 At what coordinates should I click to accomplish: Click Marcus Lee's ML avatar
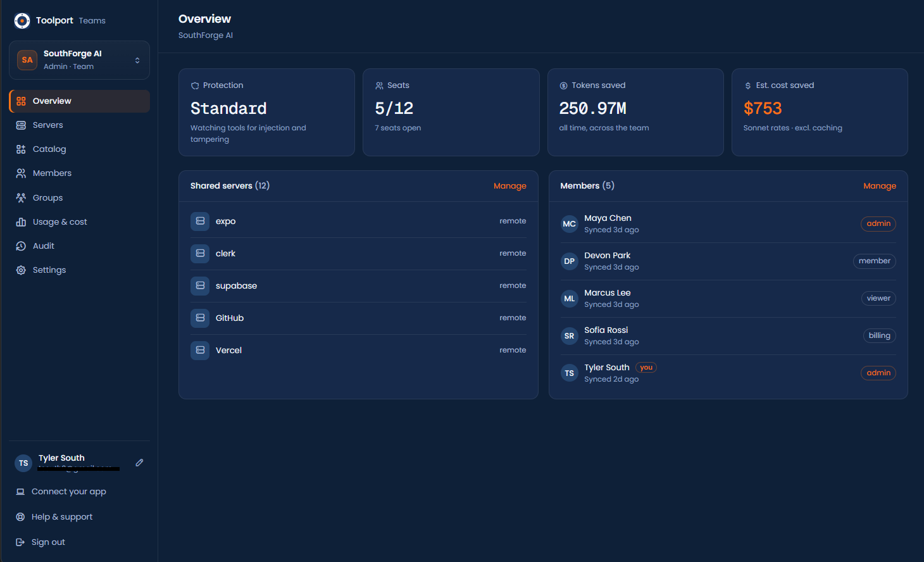(570, 299)
